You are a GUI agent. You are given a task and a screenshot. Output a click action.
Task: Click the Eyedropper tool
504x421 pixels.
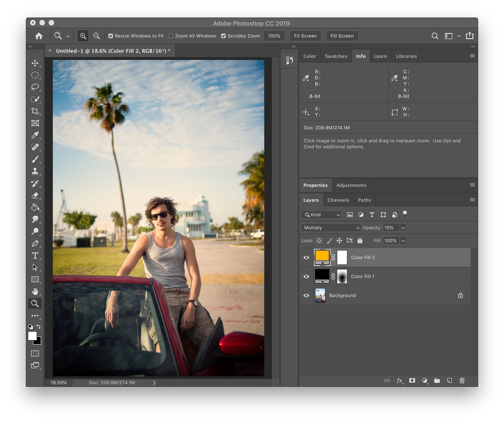point(35,135)
